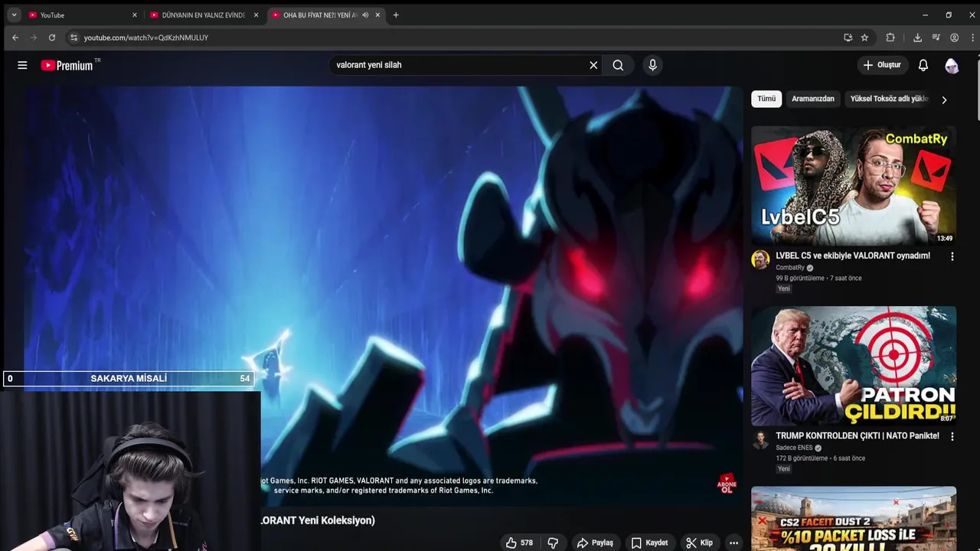The image size is (980, 551).
Task: Click the Paylaş share button
Action: click(595, 543)
